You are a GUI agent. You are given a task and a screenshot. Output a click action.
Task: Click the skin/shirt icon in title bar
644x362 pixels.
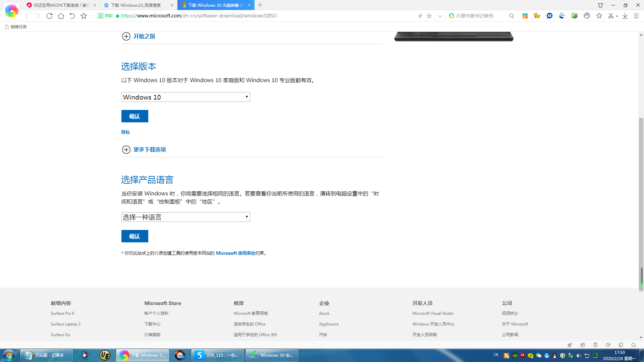[x=600, y=5]
